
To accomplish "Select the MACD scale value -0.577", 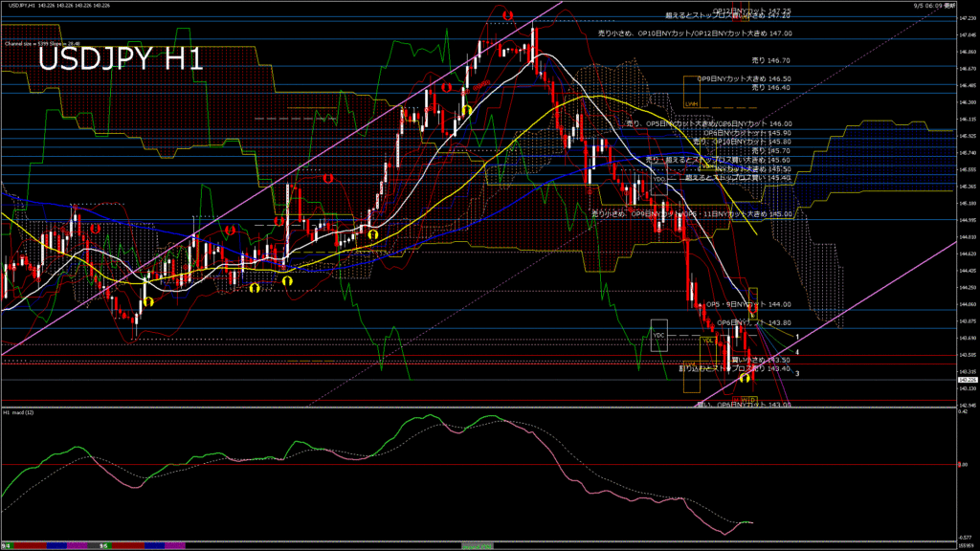I will coord(965,538).
